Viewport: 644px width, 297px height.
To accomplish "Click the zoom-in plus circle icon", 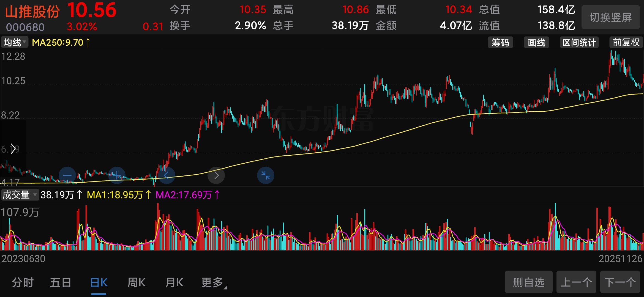I will point(117,175).
